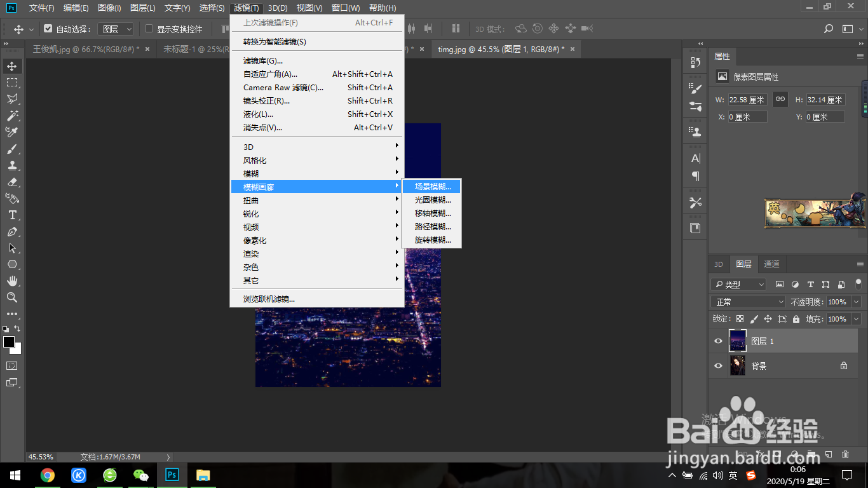Image resolution: width=868 pixels, height=488 pixels.
Task: Select the Rectangular Marquee tool
Action: pyautogui.click(x=12, y=83)
